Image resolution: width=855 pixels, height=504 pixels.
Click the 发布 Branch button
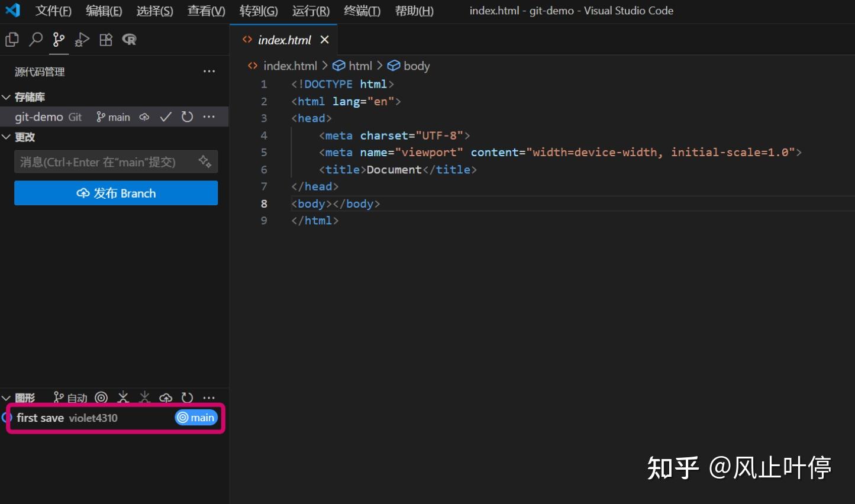(x=115, y=193)
